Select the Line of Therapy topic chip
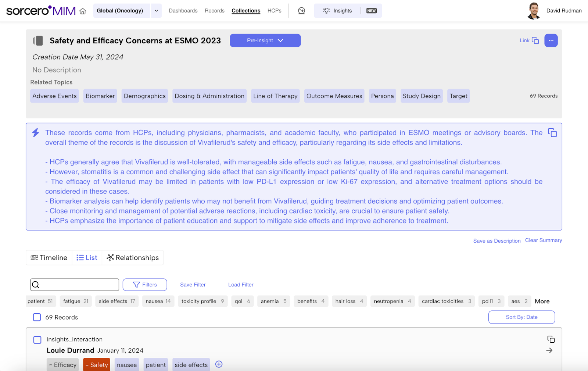This screenshot has width=588, height=371. (x=275, y=96)
